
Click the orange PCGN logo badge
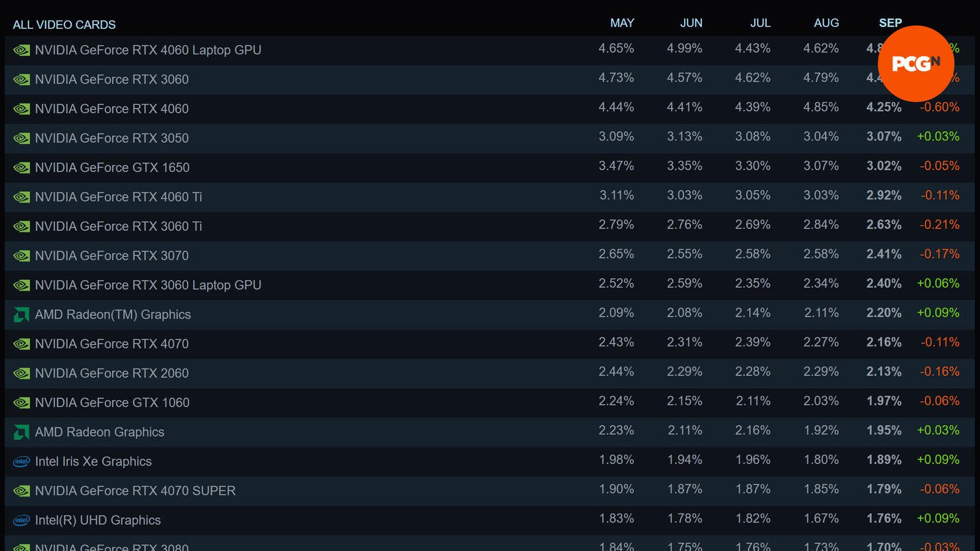point(916,64)
